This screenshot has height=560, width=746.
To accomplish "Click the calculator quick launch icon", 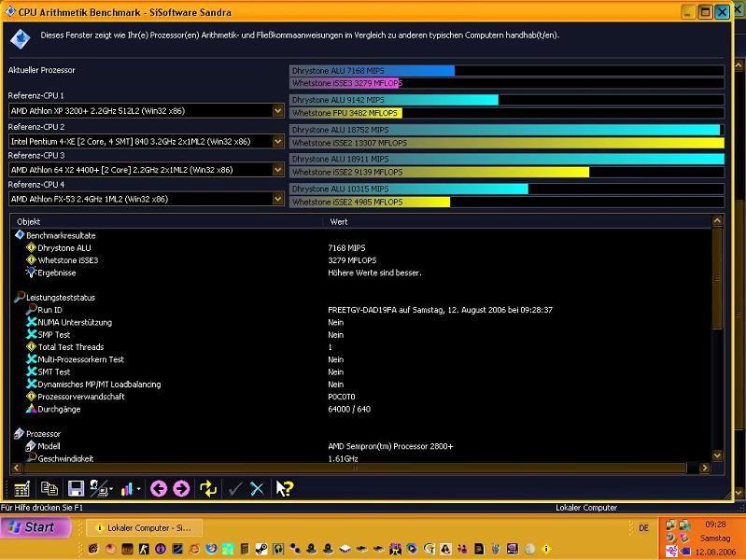I will point(245,549).
